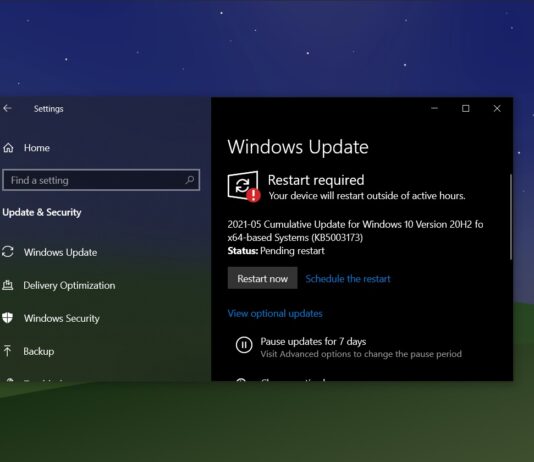This screenshot has width=534, height=462.
Task: Open View optional updates link
Action: click(x=275, y=313)
